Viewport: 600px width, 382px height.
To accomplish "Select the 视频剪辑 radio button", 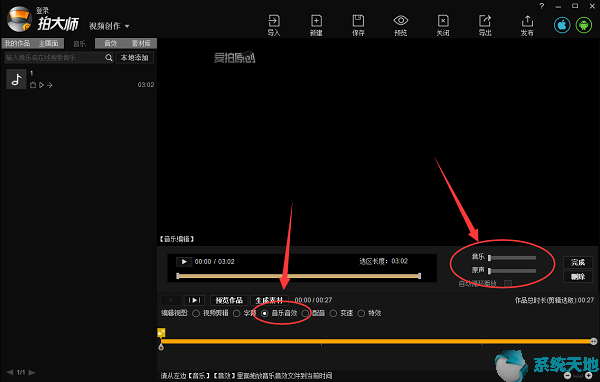I will [196, 313].
